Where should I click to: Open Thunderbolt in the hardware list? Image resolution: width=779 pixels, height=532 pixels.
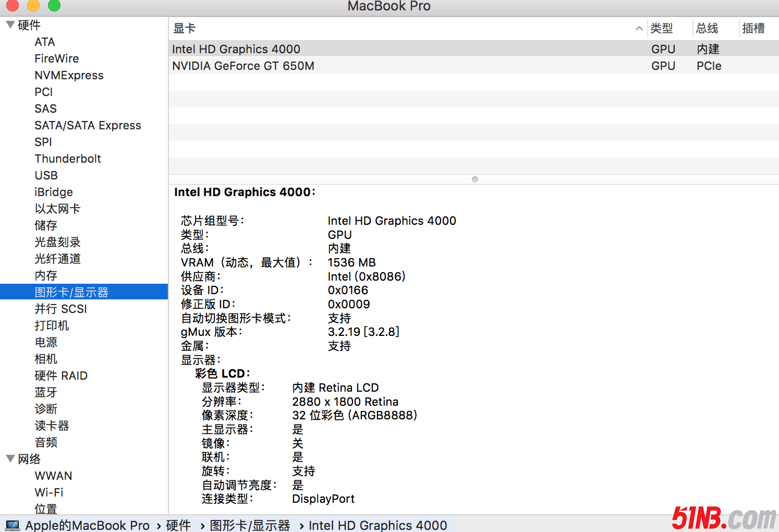point(68,159)
